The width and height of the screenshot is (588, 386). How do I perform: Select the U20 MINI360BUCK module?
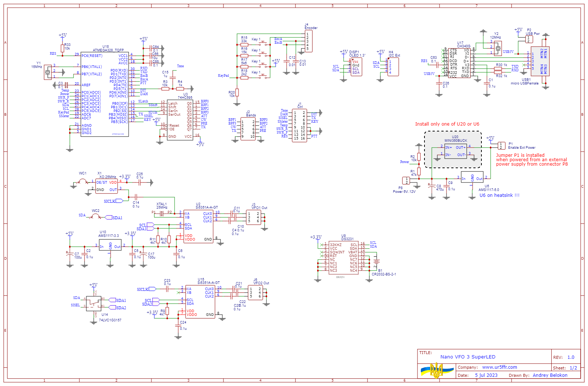point(456,151)
